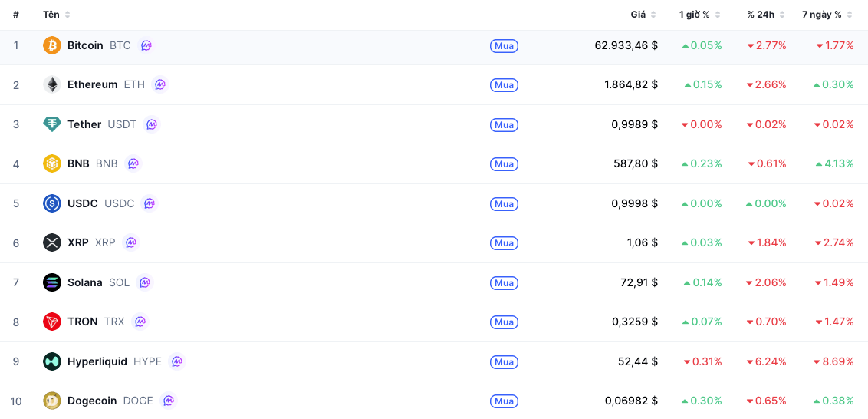
Task: Click the XRP ticker label in row 6
Action: [x=105, y=242]
